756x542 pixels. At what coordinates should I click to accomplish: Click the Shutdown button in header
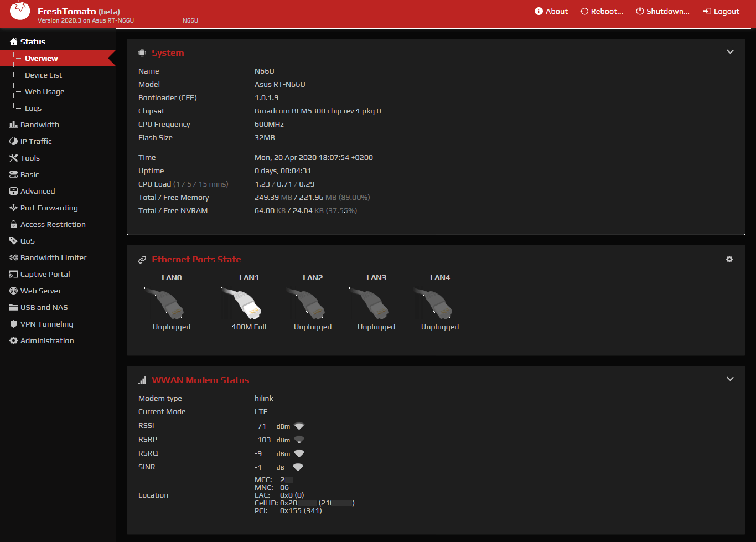pyautogui.click(x=662, y=11)
